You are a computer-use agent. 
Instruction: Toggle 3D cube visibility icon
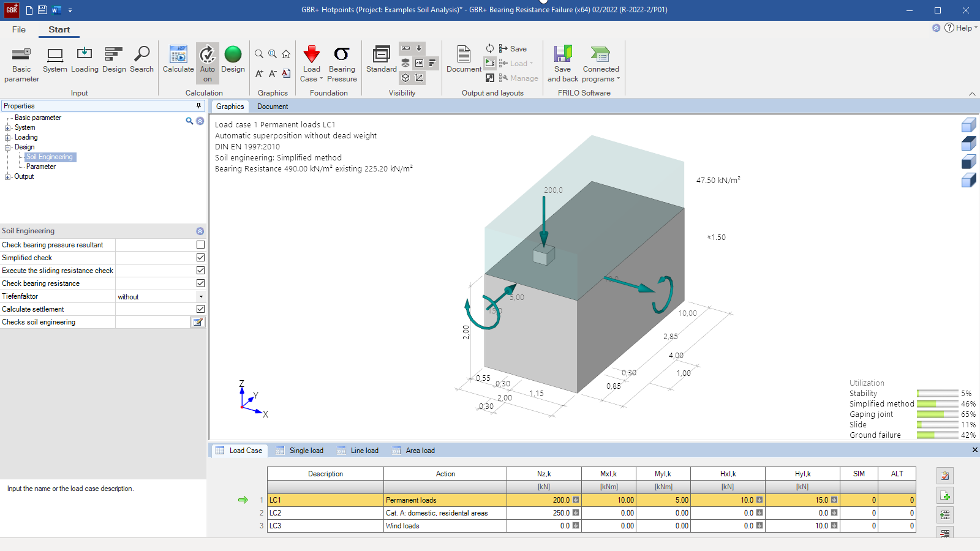click(405, 78)
